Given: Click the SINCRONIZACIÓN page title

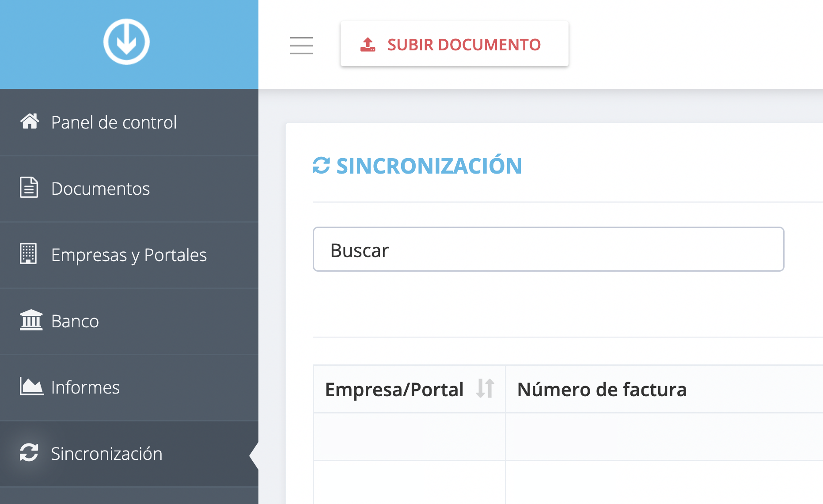Looking at the screenshot, I should click(x=429, y=166).
